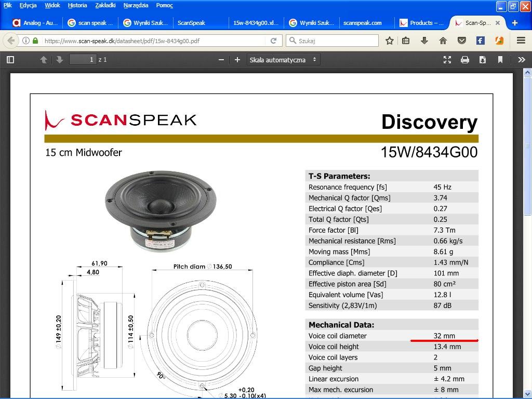Switch to the Products – ... tab
Image resolution: width=532 pixels, height=399 pixels.
tap(422, 23)
